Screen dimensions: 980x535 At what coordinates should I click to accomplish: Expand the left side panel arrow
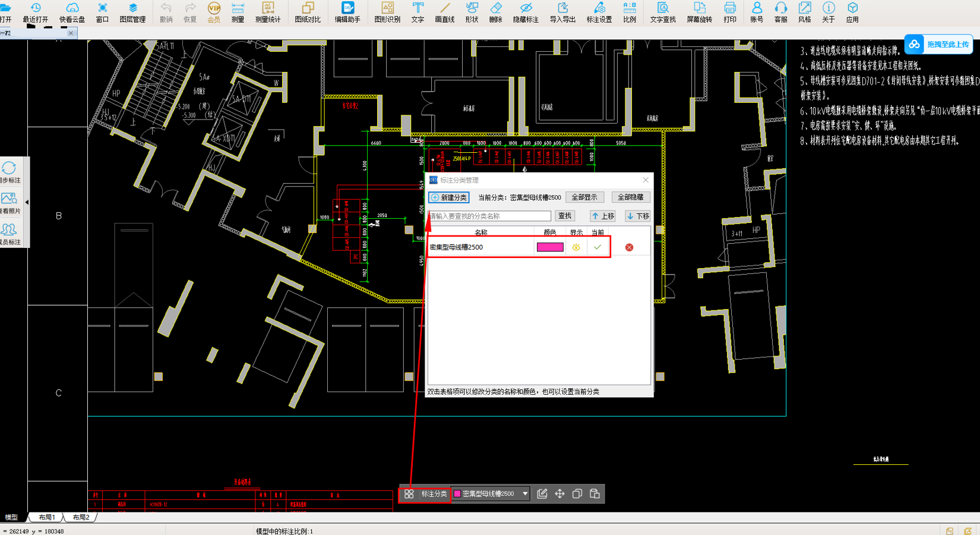27,202
